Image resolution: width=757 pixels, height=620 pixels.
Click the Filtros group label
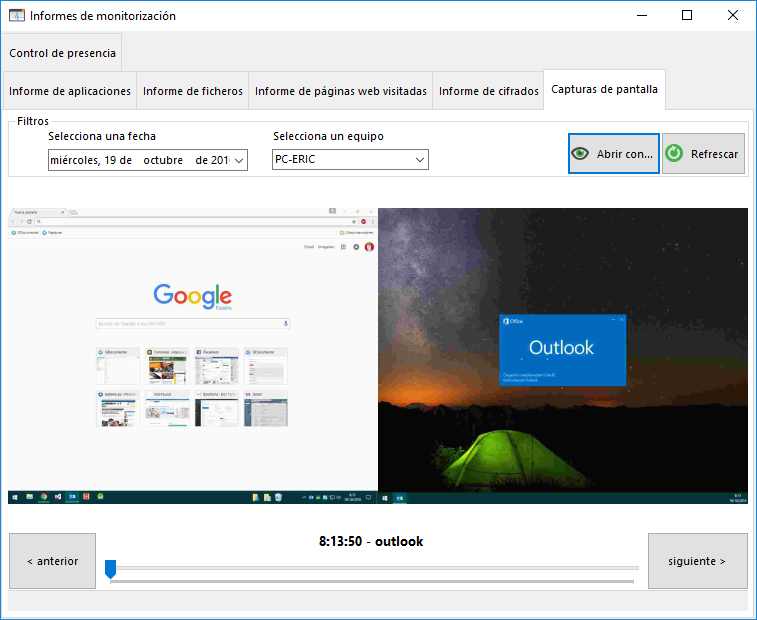33,121
